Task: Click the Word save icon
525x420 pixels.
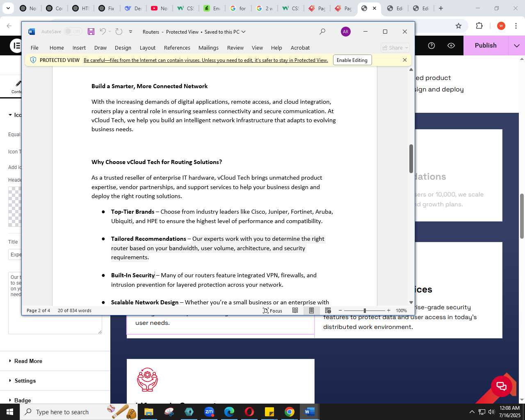Action: click(x=91, y=32)
